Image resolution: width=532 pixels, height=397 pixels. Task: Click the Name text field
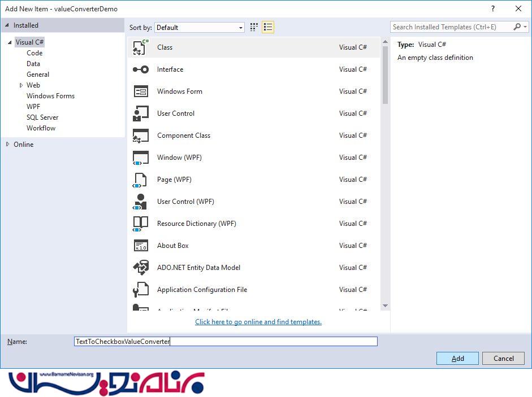(226, 342)
